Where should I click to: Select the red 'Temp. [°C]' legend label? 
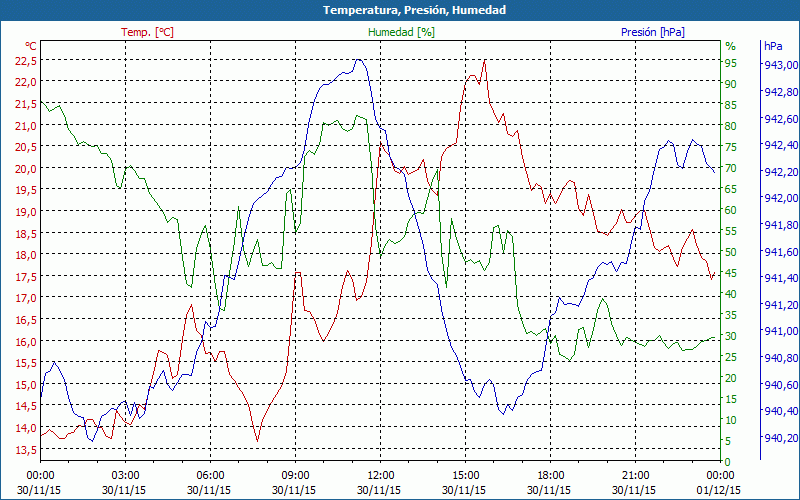pyautogui.click(x=147, y=32)
